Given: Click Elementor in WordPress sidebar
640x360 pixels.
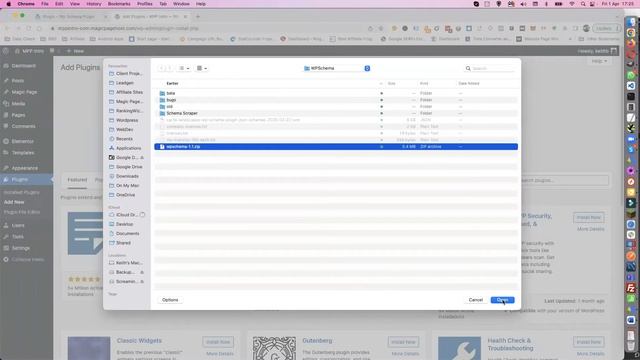Looking at the screenshot, I should point(22,141).
